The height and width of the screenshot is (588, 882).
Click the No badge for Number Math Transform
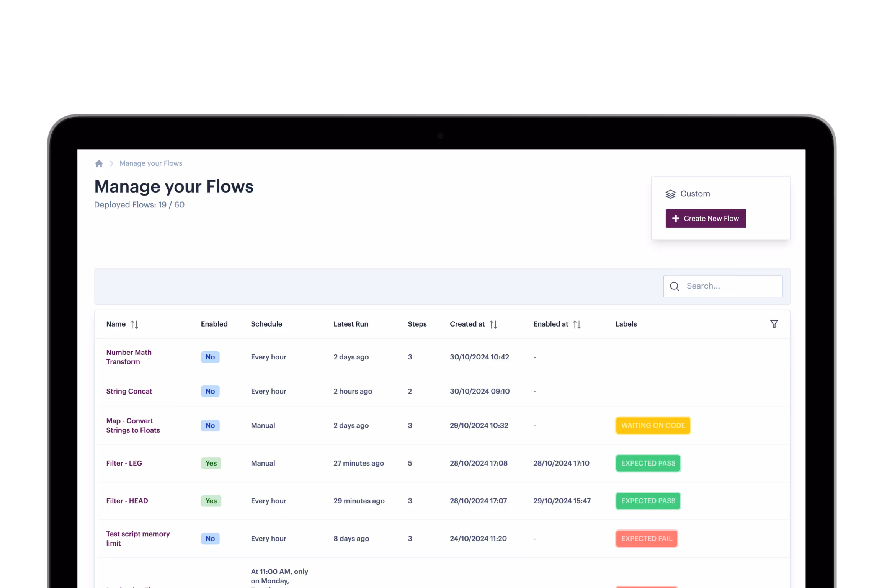[210, 357]
